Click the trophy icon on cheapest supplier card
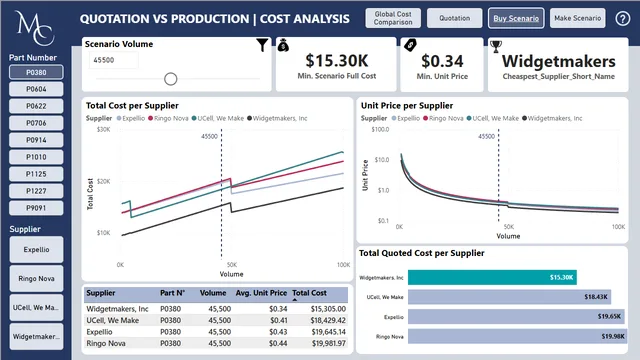640x360 pixels. (x=496, y=47)
